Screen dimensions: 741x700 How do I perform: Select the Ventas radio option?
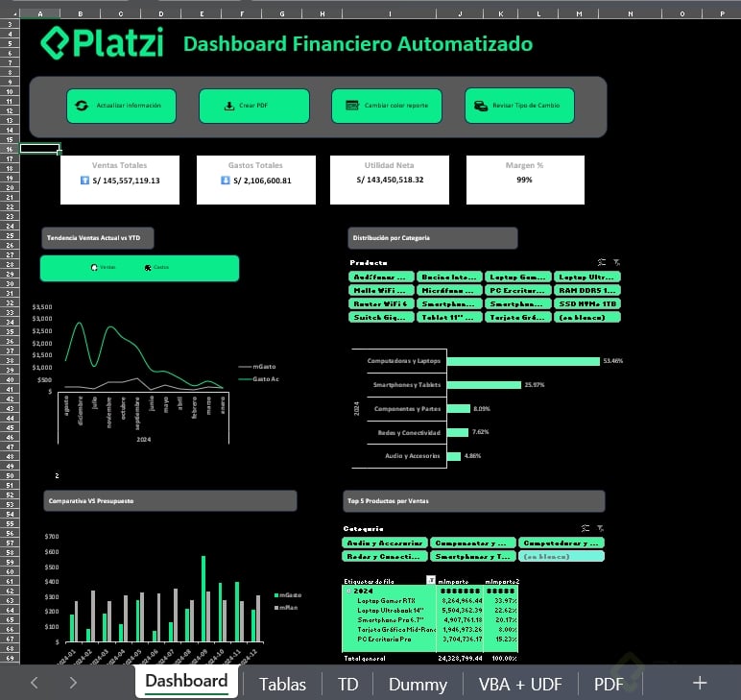click(94, 268)
